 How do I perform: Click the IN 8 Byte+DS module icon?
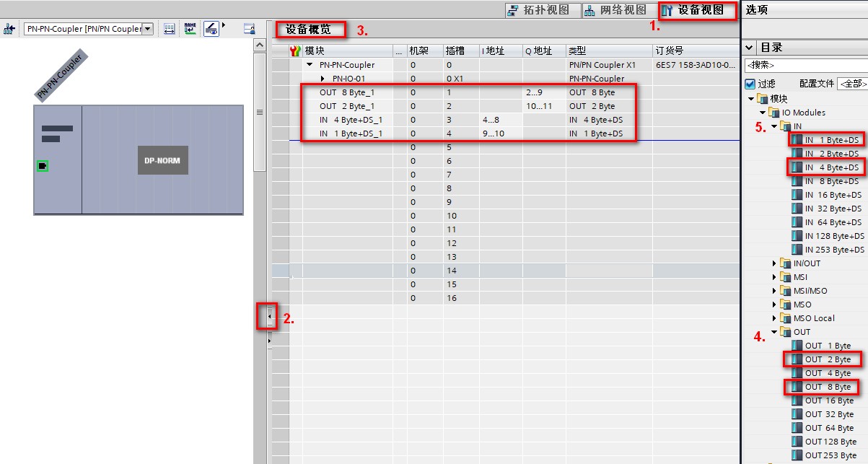[x=797, y=181]
